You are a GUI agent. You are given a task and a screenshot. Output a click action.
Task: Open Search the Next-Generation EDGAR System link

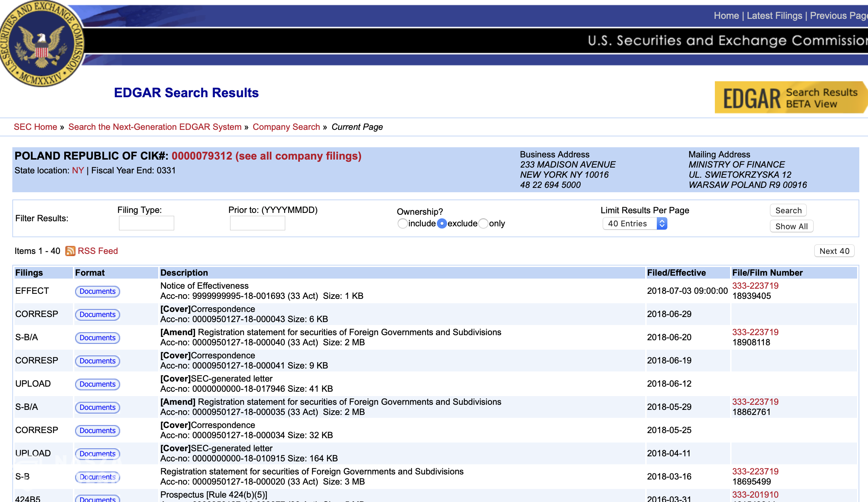155,127
